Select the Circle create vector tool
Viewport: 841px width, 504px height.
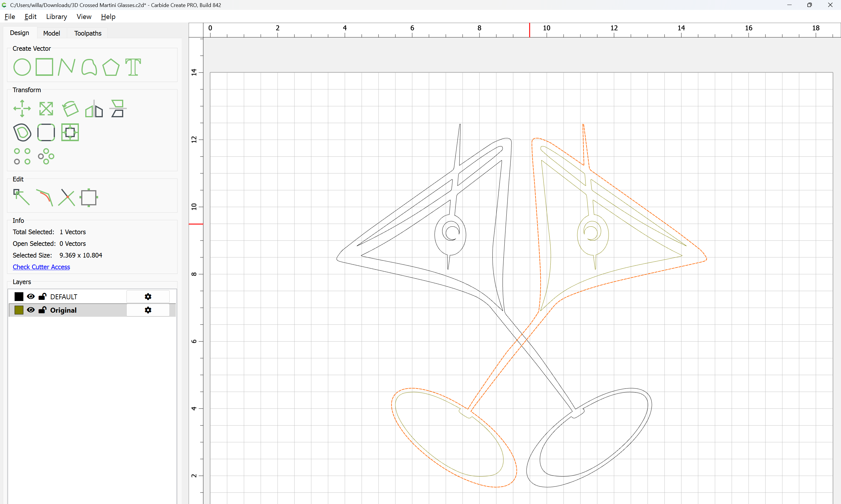[x=22, y=67]
